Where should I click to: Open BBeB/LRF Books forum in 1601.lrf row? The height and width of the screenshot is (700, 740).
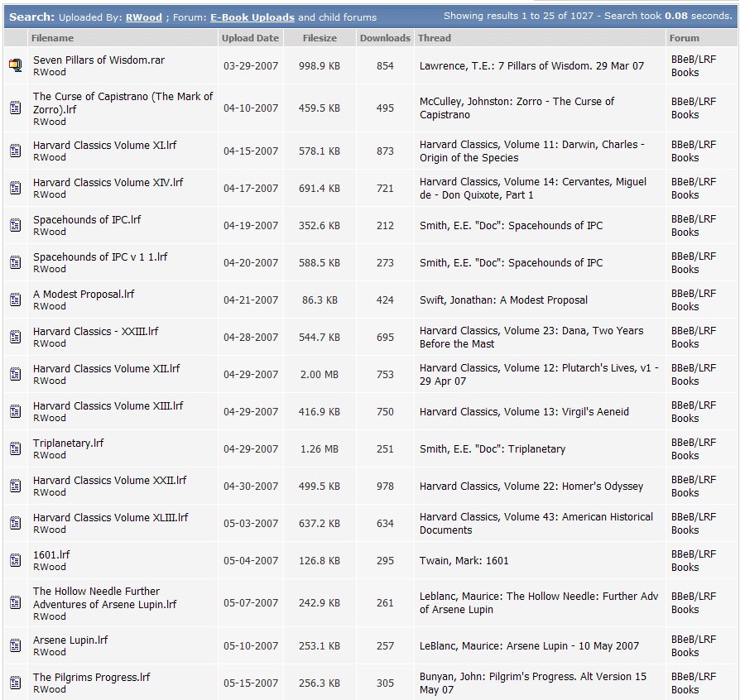pyautogui.click(x=694, y=561)
